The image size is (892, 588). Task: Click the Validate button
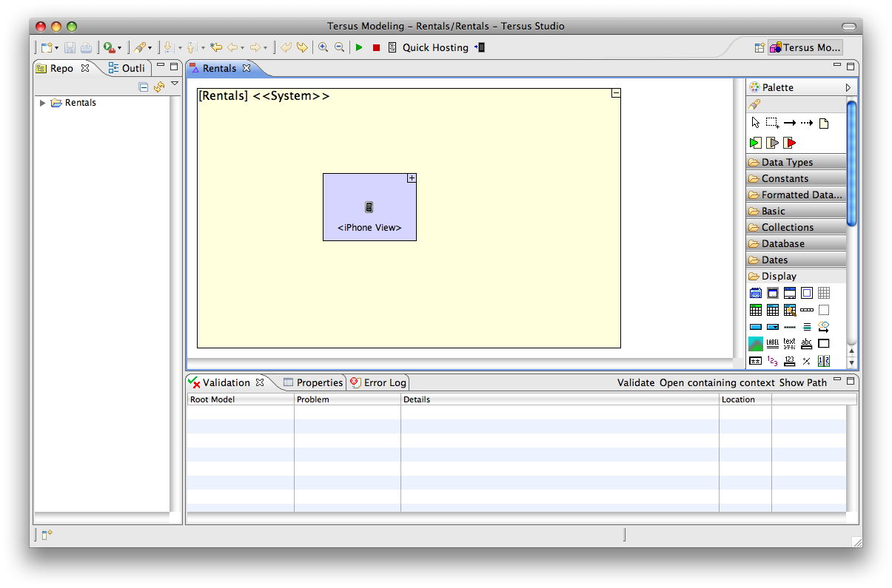(636, 382)
